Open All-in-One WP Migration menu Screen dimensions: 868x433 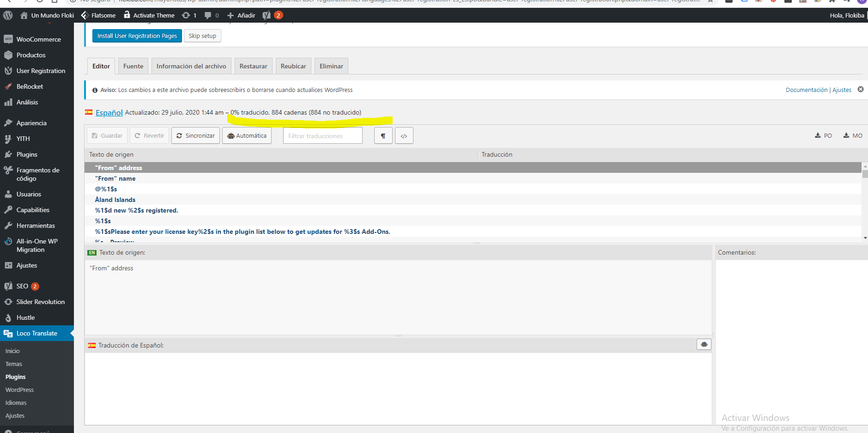pyautogui.click(x=37, y=245)
